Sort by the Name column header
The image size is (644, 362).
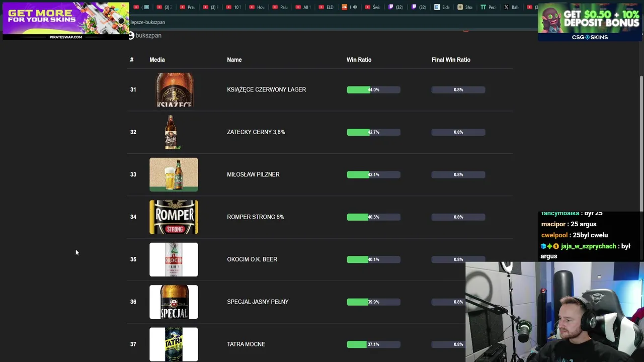[234, 60]
